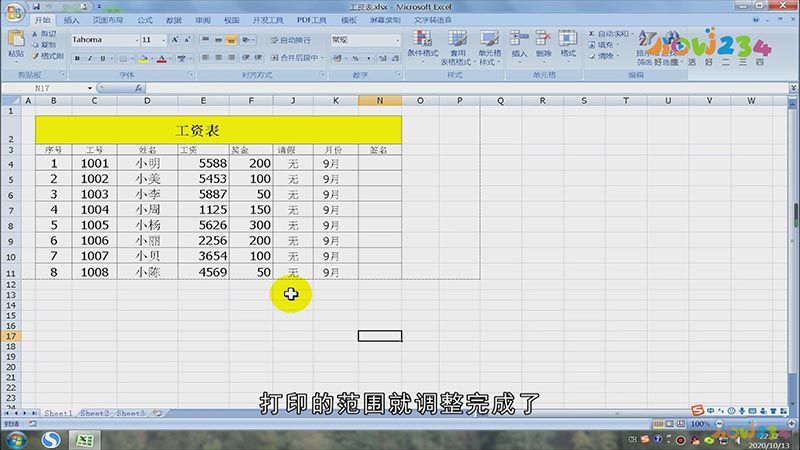
Task: Open Conditional Formatting (条件格式) menu
Action: [422, 47]
